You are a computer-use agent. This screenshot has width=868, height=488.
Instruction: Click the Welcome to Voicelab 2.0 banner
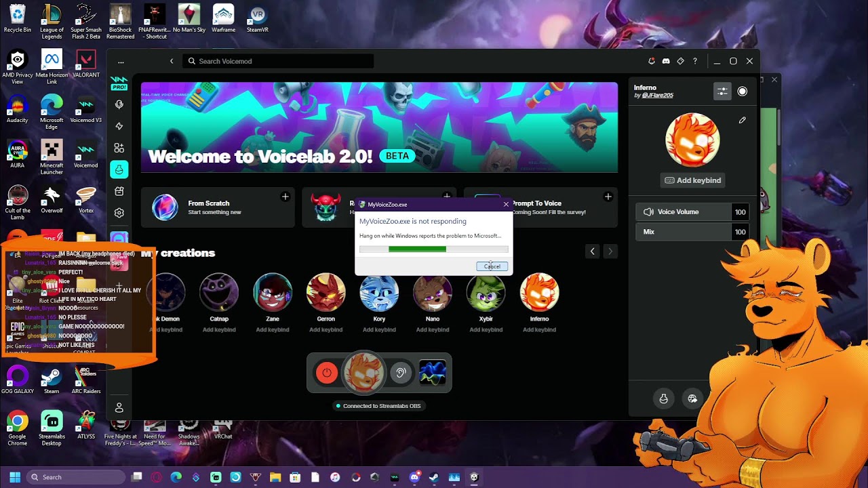379,127
